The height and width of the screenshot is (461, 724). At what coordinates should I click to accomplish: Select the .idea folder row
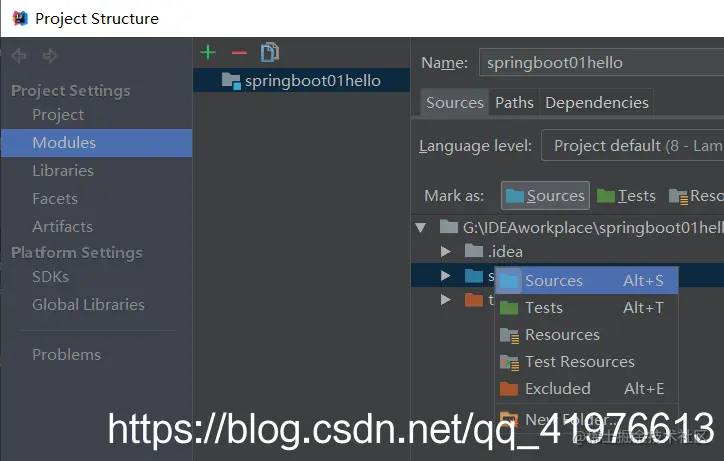click(567, 252)
